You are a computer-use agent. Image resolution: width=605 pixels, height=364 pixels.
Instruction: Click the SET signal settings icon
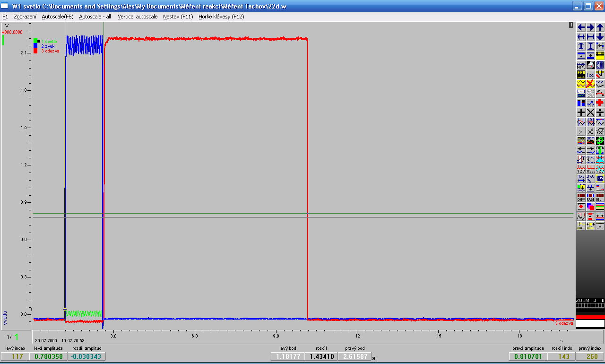(x=590, y=141)
